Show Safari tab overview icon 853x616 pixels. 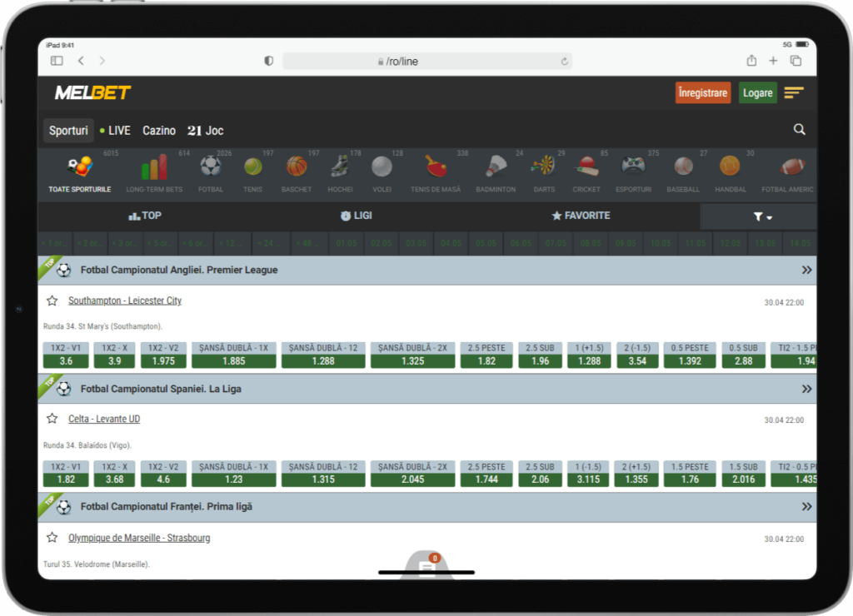tap(796, 60)
